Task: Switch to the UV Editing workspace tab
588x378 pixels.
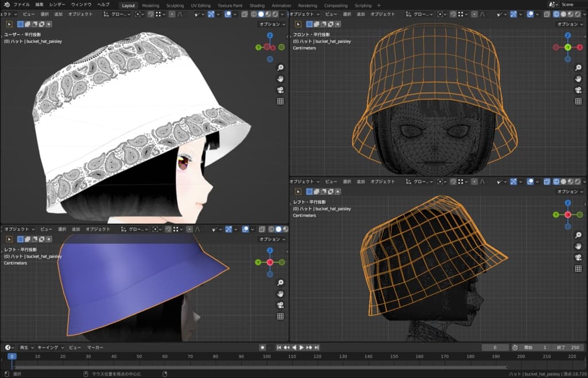Action: pos(201,5)
